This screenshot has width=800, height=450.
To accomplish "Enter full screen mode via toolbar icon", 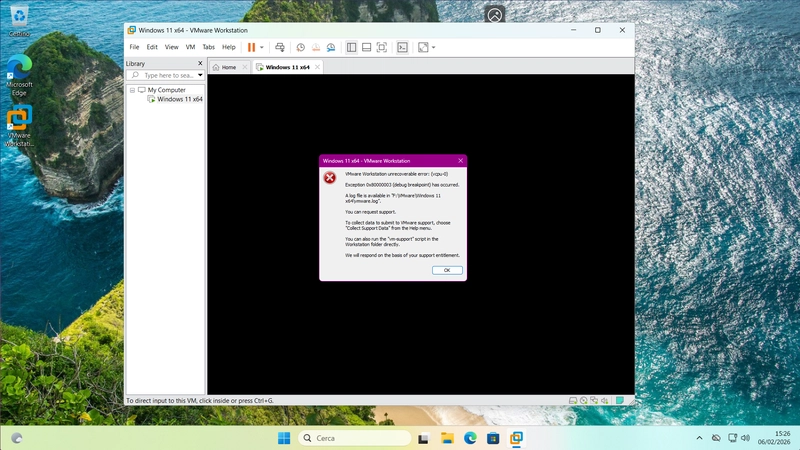I will (x=382, y=47).
